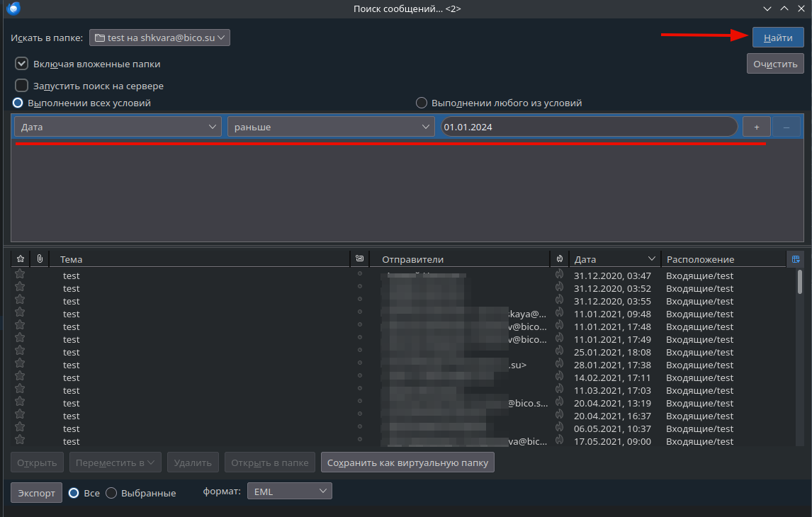Screen dimensions: 812x517
Task: Star the message dated 25.01.2021, 18:08
Action: coord(20,351)
